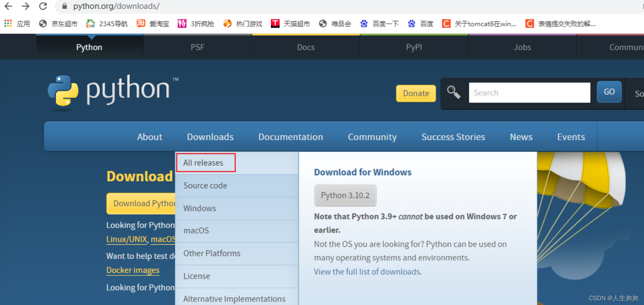Viewport: 644px width, 305px height.
Task: Choose Windows from Downloads dropdown
Action: coord(237,209)
